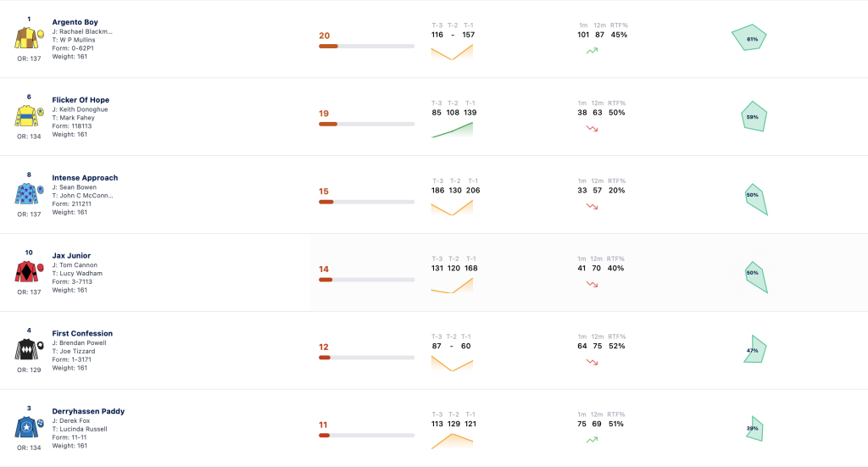Open the First Confession horse link
The height and width of the screenshot is (467, 868).
click(82, 334)
